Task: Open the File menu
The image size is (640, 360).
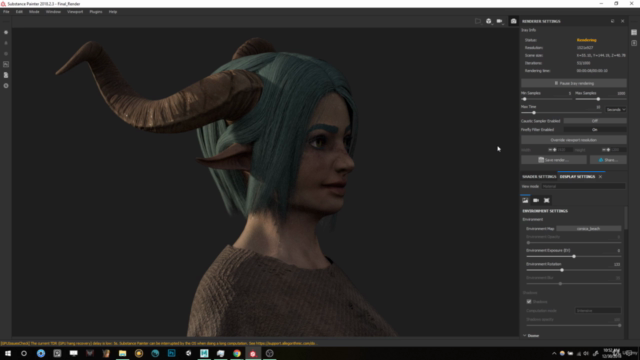Action: click(x=6, y=12)
